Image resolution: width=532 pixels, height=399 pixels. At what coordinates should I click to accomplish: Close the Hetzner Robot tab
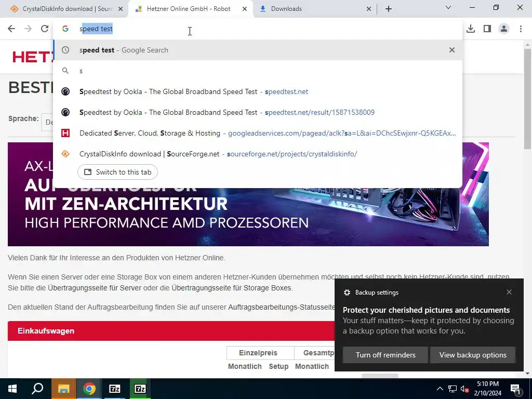(x=245, y=9)
